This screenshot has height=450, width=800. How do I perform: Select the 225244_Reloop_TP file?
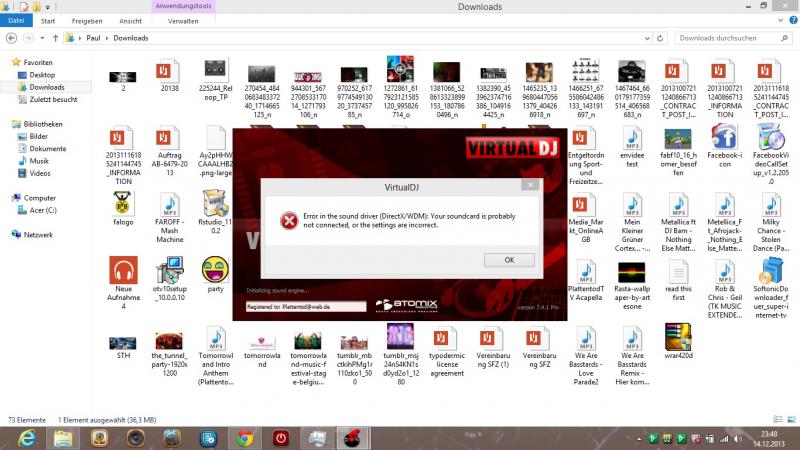click(x=215, y=80)
